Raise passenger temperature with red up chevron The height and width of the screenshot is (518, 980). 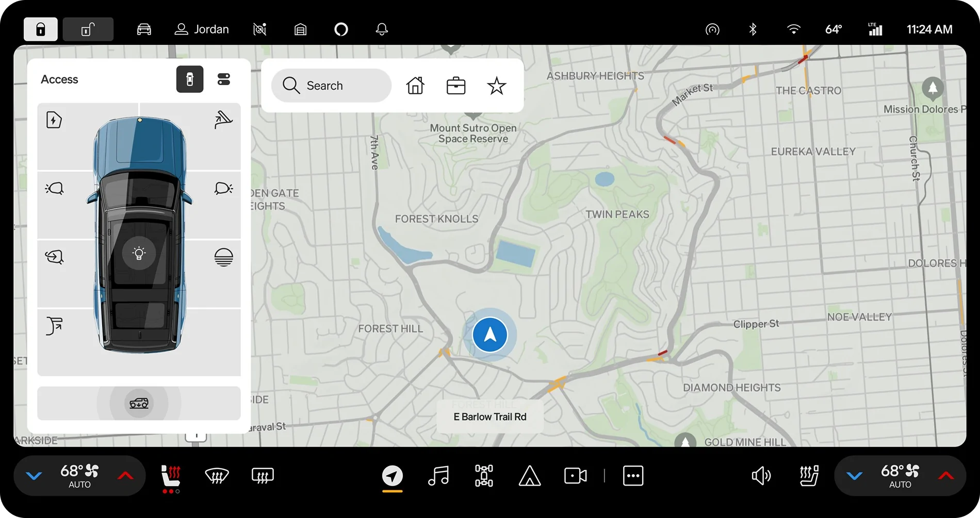945,476
